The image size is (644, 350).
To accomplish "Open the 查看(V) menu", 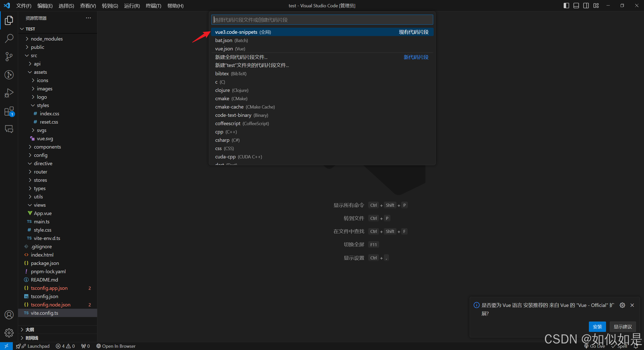I will pos(88,6).
